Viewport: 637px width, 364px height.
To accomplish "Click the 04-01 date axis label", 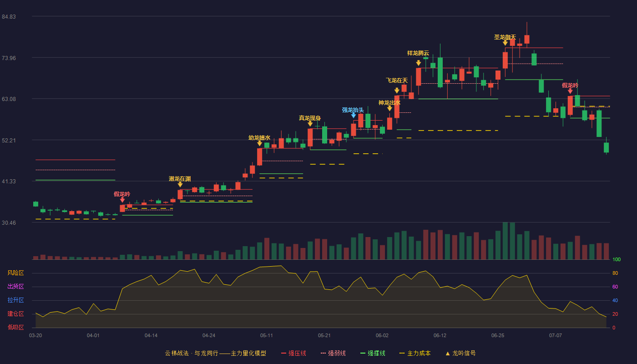I will pos(93,335).
